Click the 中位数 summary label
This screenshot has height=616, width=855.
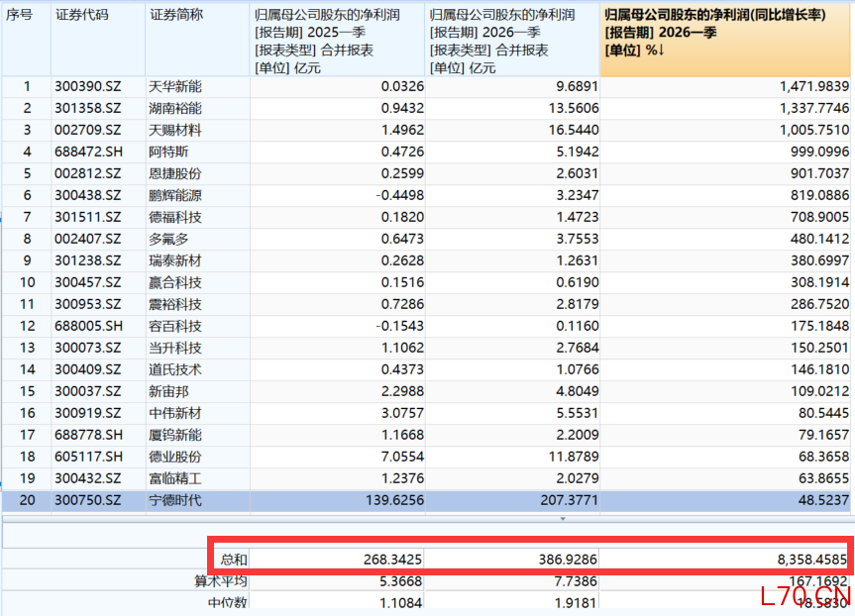tap(228, 602)
